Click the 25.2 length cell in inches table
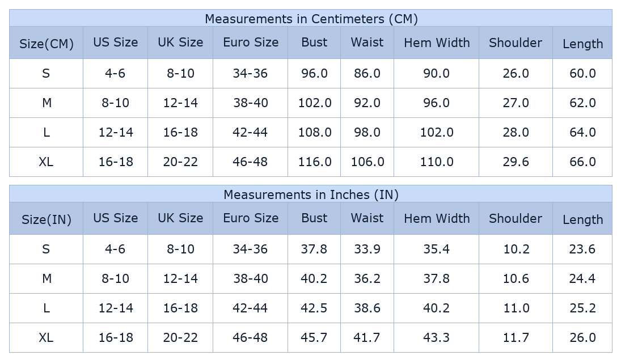Image resolution: width=621 pixels, height=364 pixels. [x=582, y=308]
